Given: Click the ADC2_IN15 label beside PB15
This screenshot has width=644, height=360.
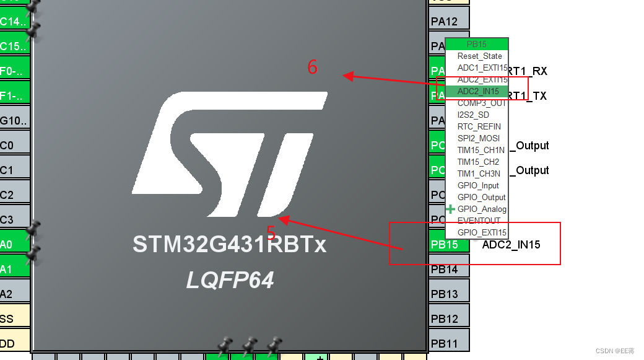Looking at the screenshot, I should click(511, 245).
